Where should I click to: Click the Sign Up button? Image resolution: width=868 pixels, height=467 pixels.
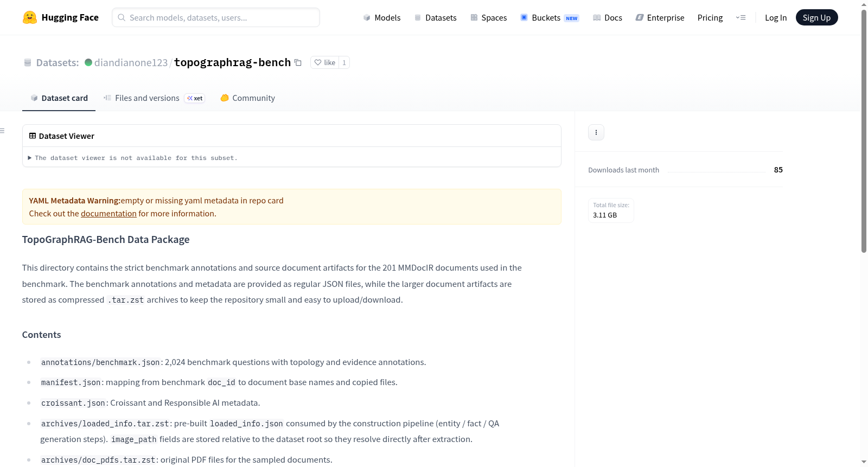[816, 17]
